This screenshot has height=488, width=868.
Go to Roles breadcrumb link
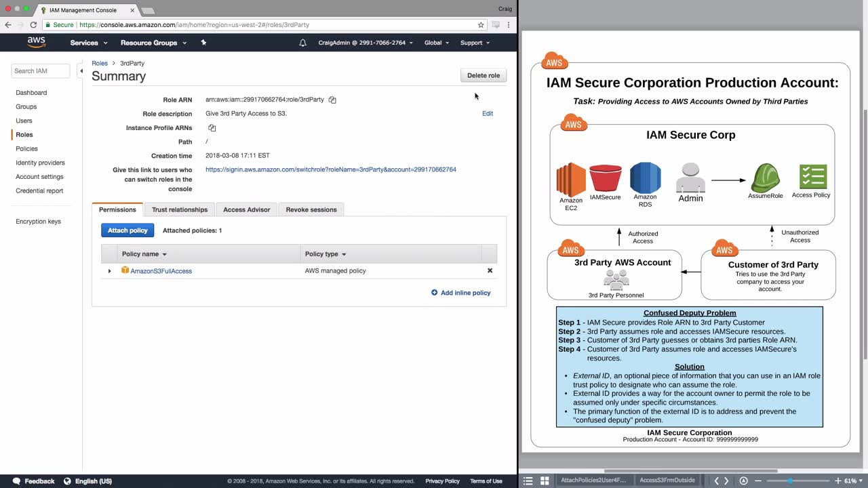tap(100, 63)
